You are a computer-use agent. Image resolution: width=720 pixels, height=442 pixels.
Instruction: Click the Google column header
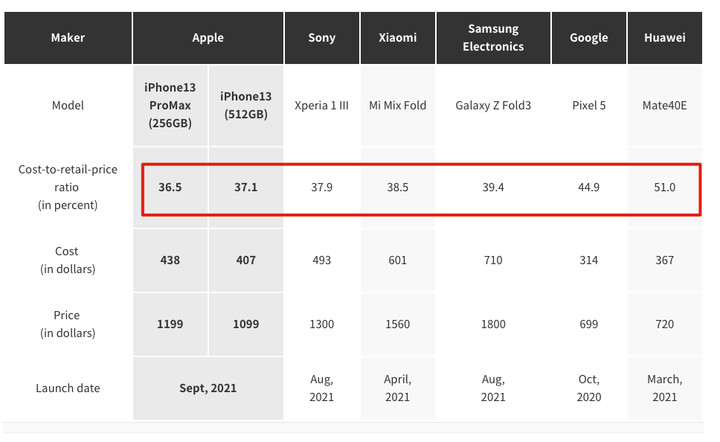(589, 38)
